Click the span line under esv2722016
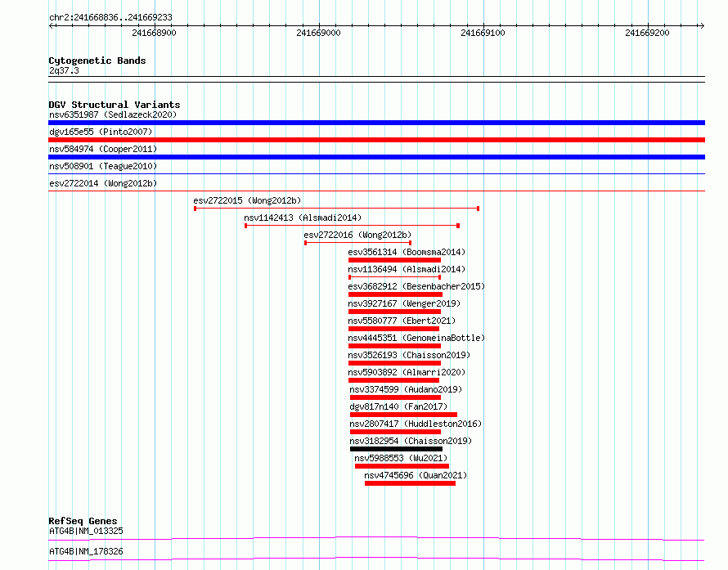Screen dimensions: 728x570 [358, 243]
